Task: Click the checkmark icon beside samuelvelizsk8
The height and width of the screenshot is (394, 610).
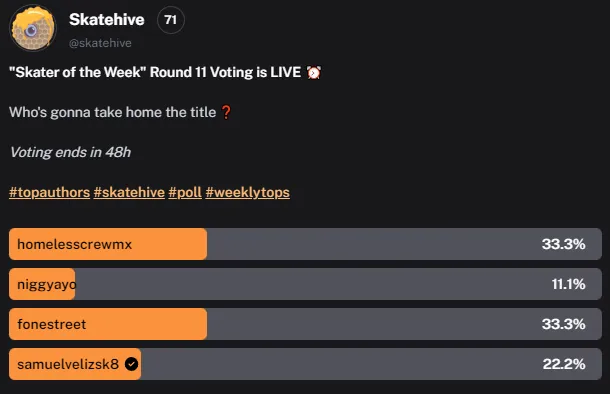Action: click(x=131, y=364)
